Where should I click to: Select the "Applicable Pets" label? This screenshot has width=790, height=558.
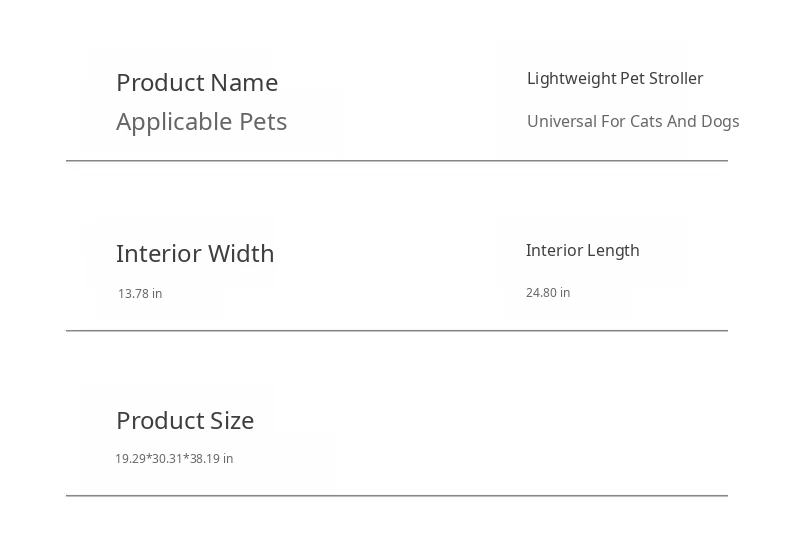(201, 121)
